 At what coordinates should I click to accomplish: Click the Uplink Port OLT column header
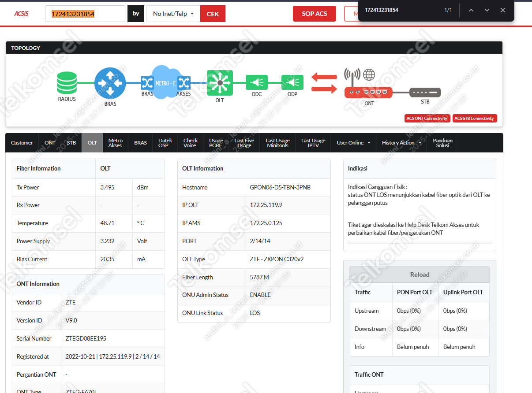(x=463, y=292)
